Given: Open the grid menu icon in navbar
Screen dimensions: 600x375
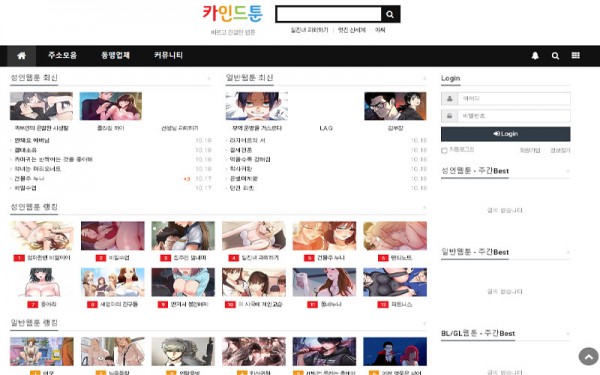Looking at the screenshot, I should [576, 55].
